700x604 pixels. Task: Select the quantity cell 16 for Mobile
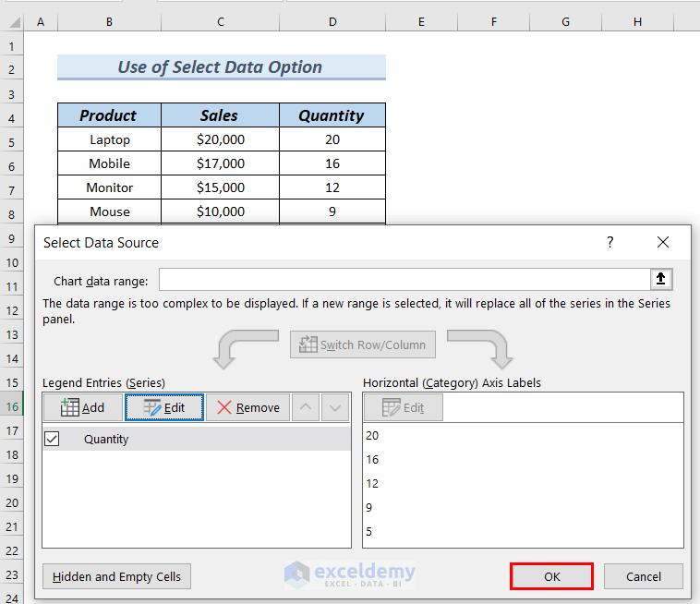(332, 163)
